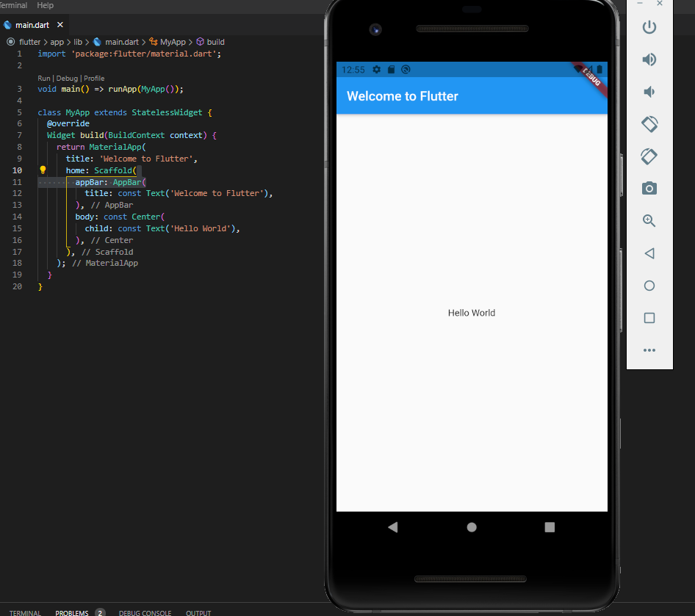Close the emulator toolbar window
The height and width of the screenshot is (616, 695).
(660, 4)
